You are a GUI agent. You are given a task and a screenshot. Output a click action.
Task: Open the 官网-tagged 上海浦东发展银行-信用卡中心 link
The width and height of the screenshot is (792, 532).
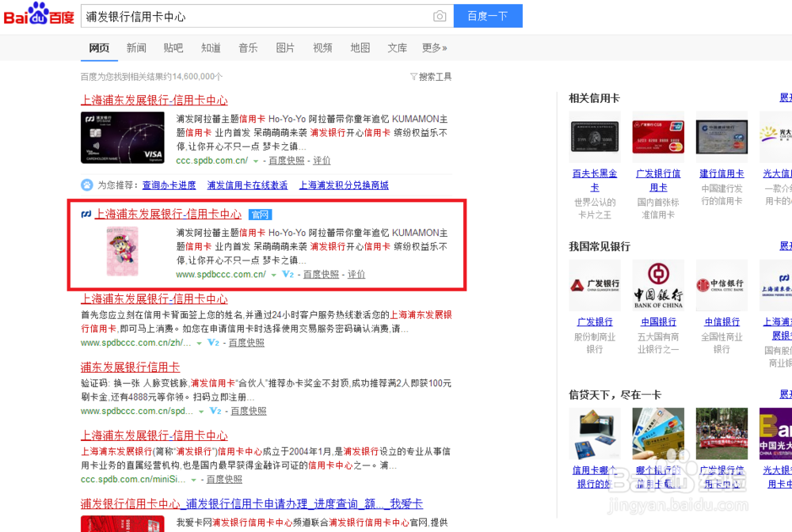[x=168, y=214]
